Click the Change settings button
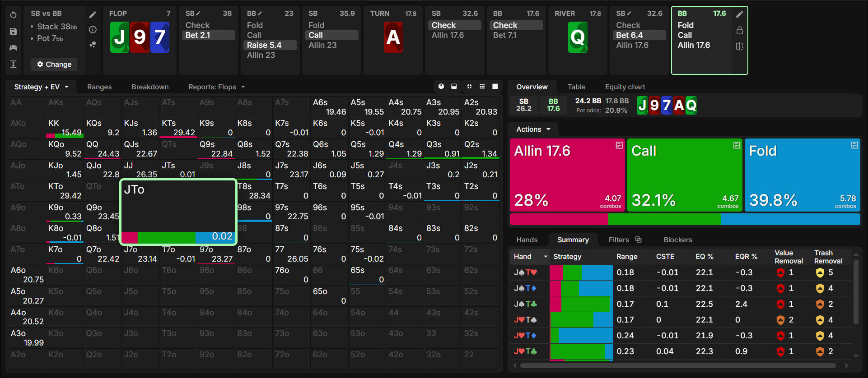The image size is (868, 378). [54, 64]
